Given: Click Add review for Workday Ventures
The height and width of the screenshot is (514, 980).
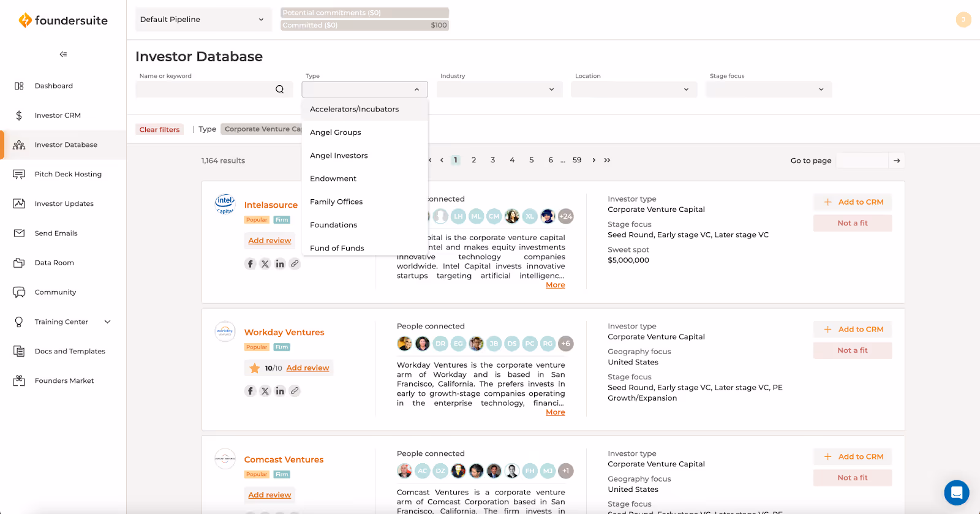Looking at the screenshot, I should click(307, 368).
